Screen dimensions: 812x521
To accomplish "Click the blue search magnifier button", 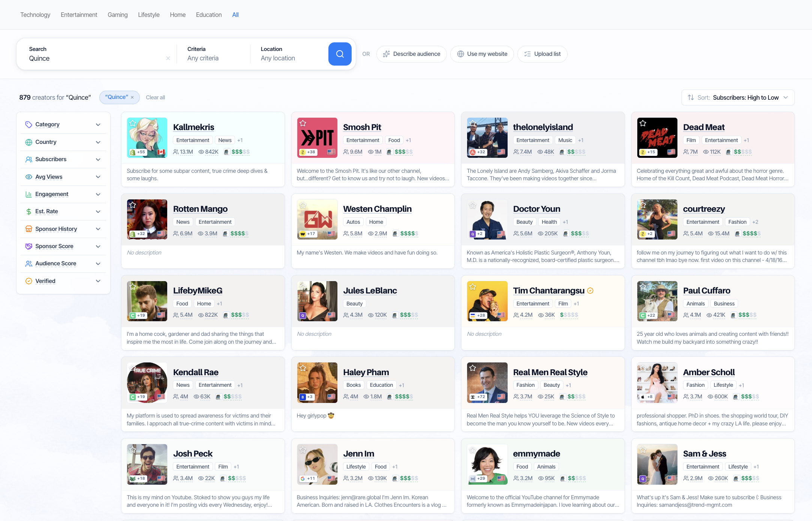I will point(340,54).
